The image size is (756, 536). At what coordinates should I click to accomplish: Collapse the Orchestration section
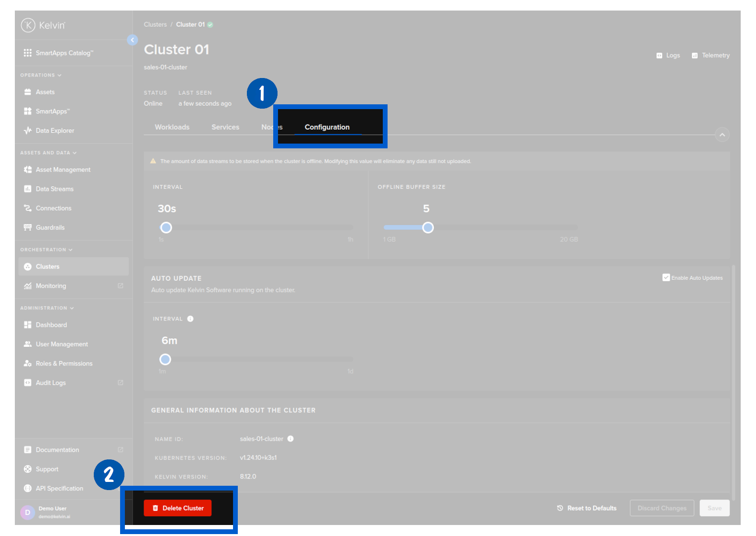[x=70, y=250]
